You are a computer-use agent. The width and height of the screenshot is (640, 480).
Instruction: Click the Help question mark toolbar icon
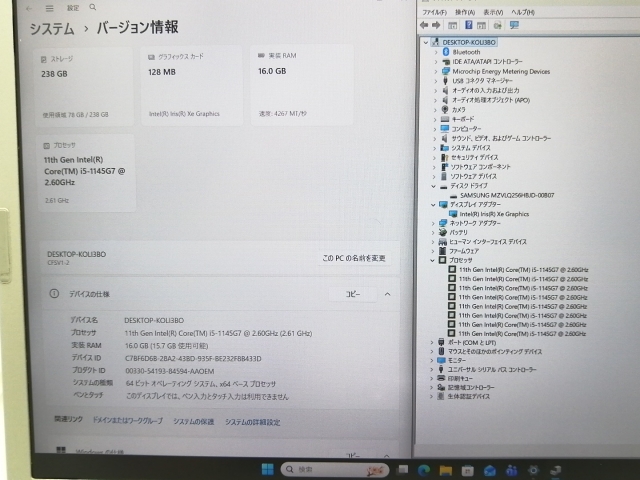coord(469,25)
